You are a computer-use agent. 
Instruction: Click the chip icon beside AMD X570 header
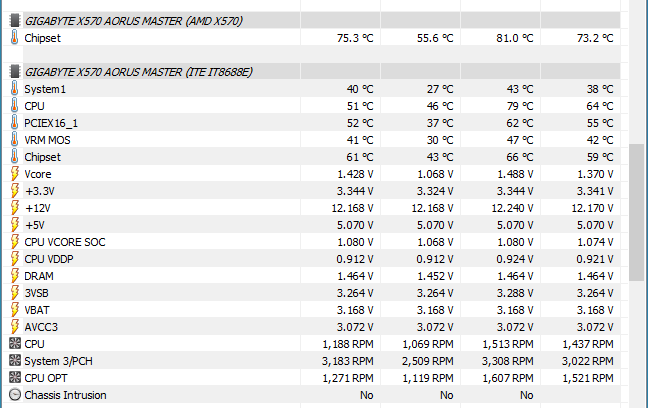click(x=14, y=21)
